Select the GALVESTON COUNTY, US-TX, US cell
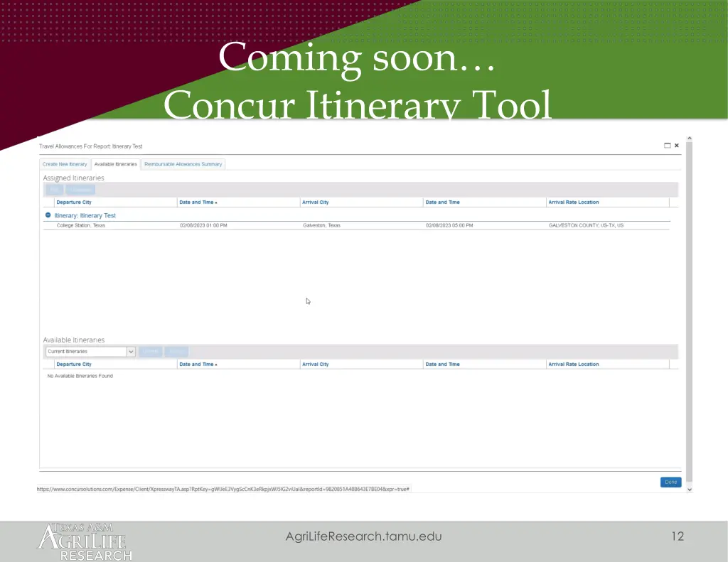Viewport: 728px width, 562px height. point(586,225)
